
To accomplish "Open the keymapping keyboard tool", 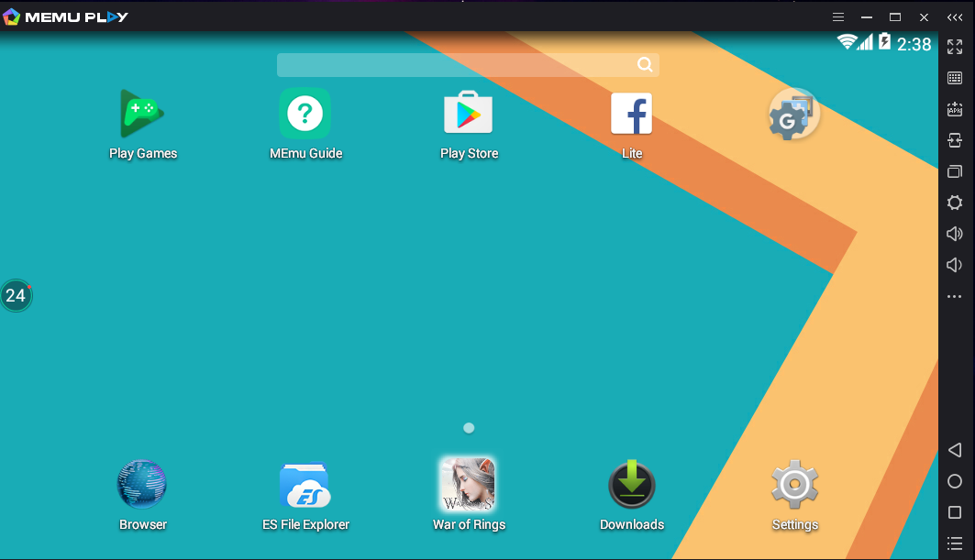I will 955,78.
